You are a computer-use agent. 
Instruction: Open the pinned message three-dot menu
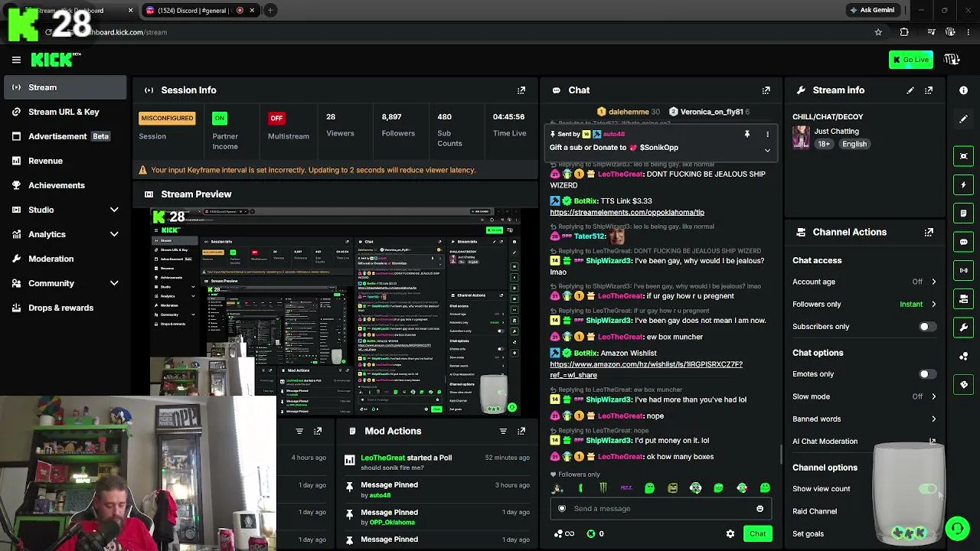pyautogui.click(x=767, y=135)
